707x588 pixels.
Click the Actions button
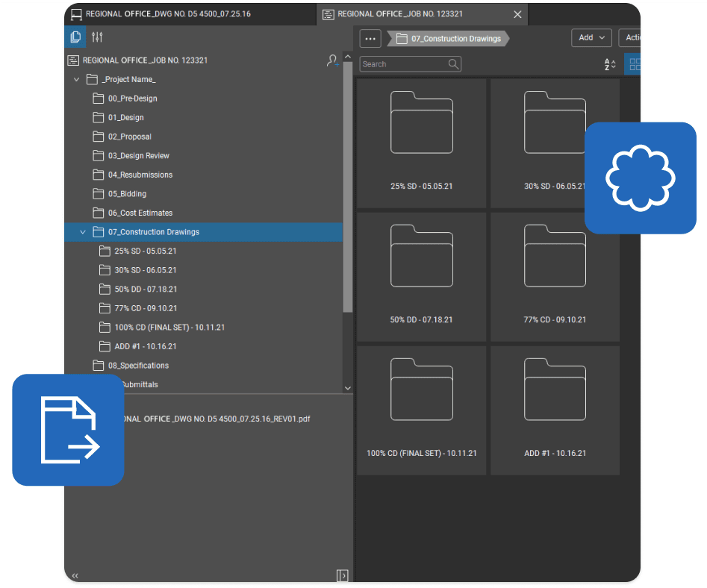(x=630, y=38)
